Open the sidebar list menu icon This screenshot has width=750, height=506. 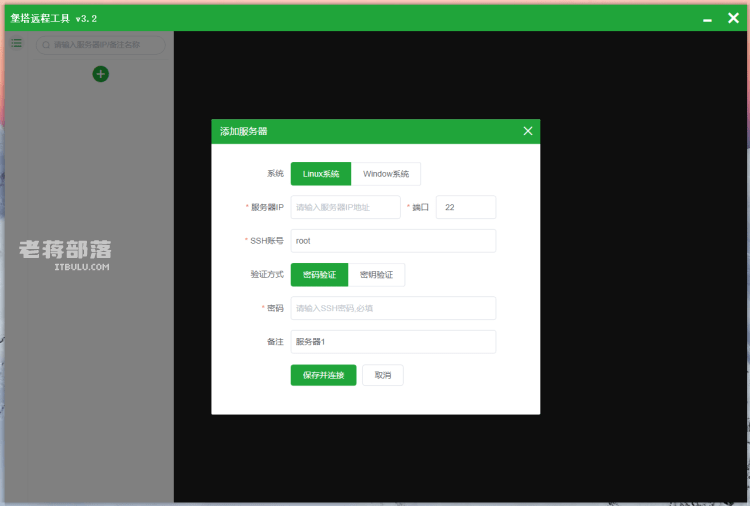coord(17,44)
